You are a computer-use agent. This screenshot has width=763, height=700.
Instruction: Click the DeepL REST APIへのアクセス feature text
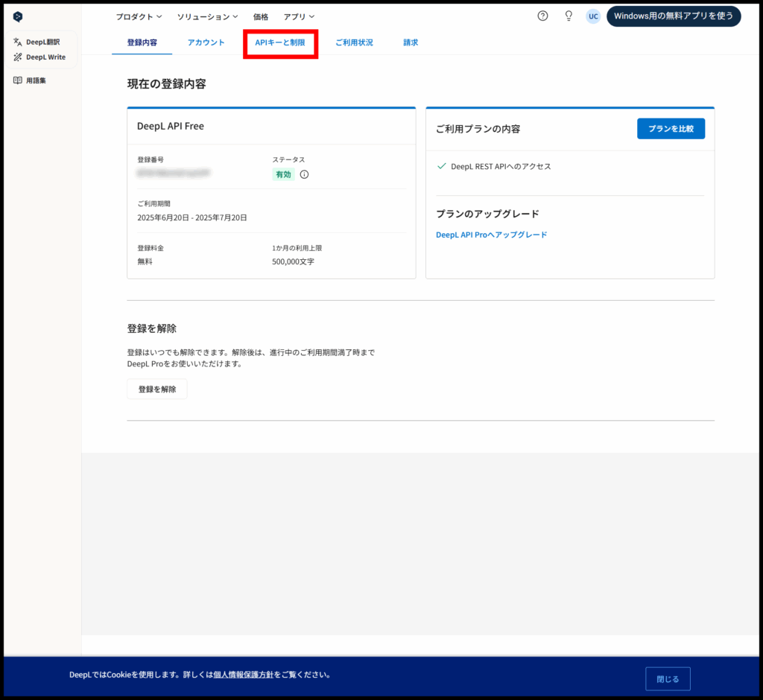click(501, 166)
